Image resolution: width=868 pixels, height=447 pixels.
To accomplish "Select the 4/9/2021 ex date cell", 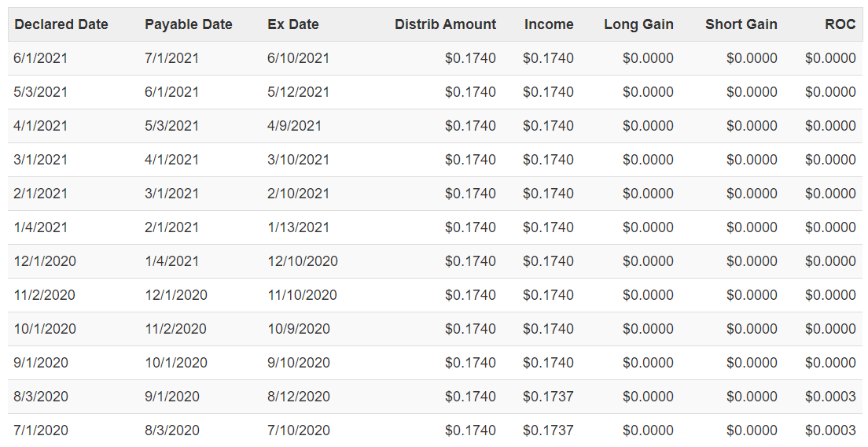I will point(294,126).
